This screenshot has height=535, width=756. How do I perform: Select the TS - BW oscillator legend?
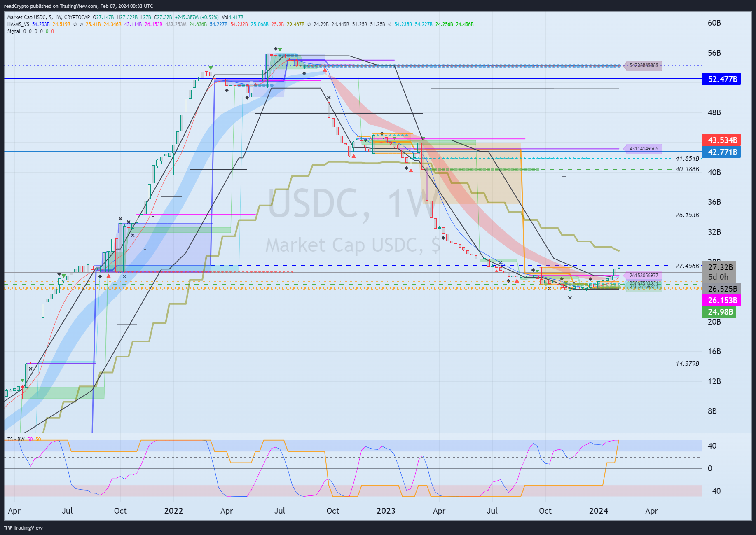pyautogui.click(x=16, y=439)
